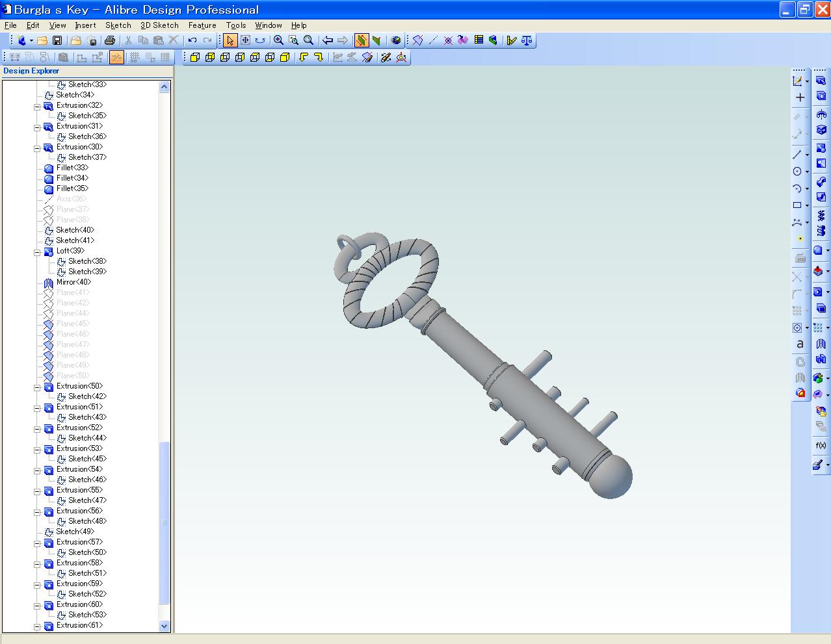Collapse the Extrusion<50> tree node
This screenshot has height=644, width=831.
(x=38, y=387)
